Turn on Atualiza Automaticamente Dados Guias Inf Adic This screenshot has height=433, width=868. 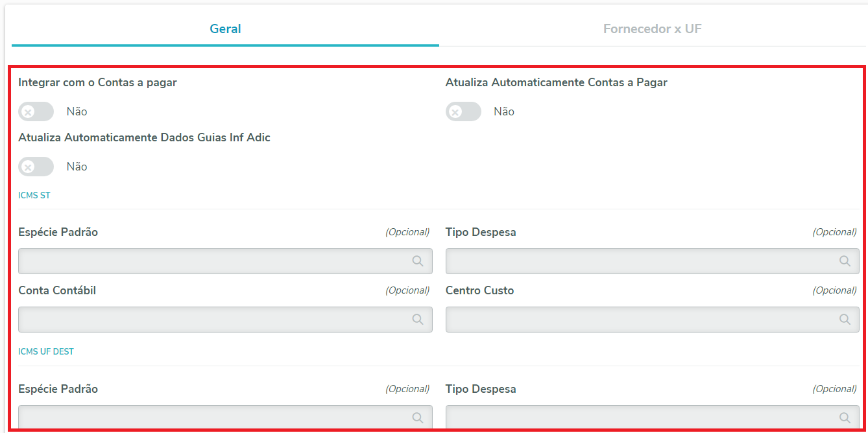coord(36,167)
